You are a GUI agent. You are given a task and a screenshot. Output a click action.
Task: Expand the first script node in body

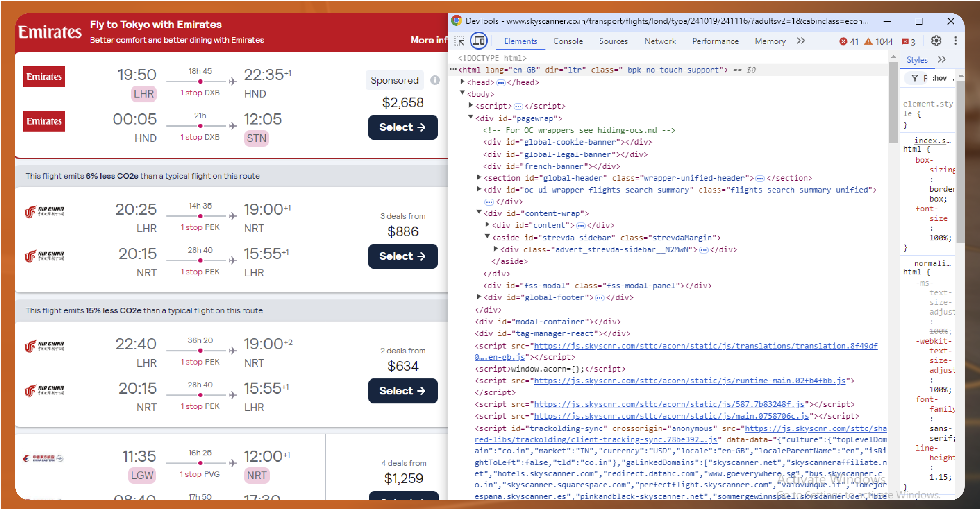tap(471, 105)
